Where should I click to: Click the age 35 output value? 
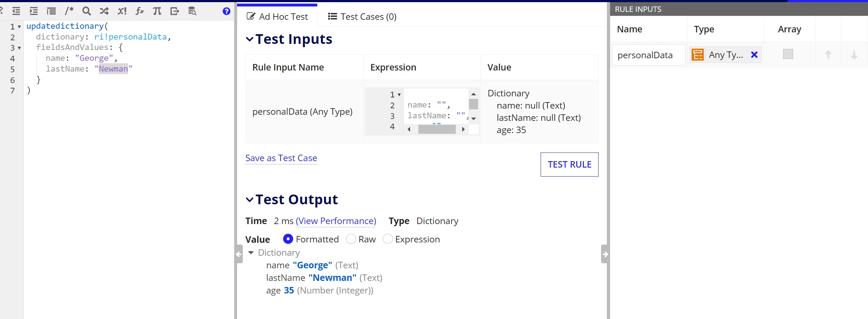tap(289, 290)
